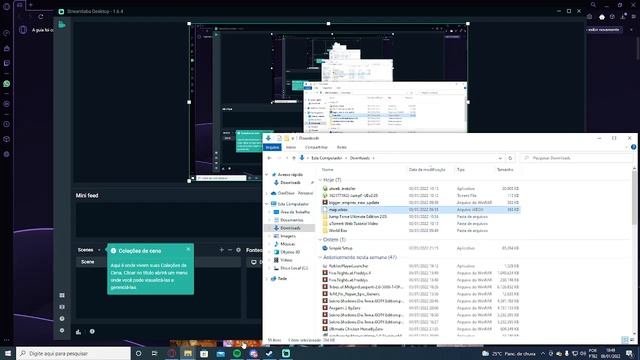Image resolution: width=640 pixels, height=360 pixels.
Task: Go up one folder with up arrow
Action: coord(293,158)
